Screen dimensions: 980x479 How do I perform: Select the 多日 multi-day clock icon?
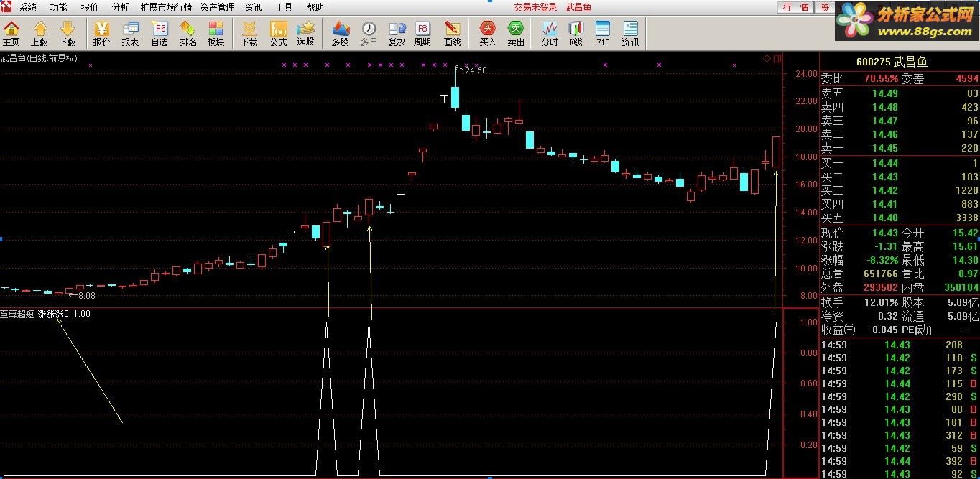(369, 34)
